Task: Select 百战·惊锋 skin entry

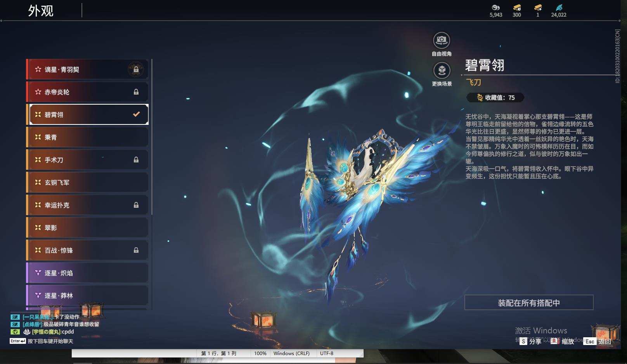Action: [87, 250]
